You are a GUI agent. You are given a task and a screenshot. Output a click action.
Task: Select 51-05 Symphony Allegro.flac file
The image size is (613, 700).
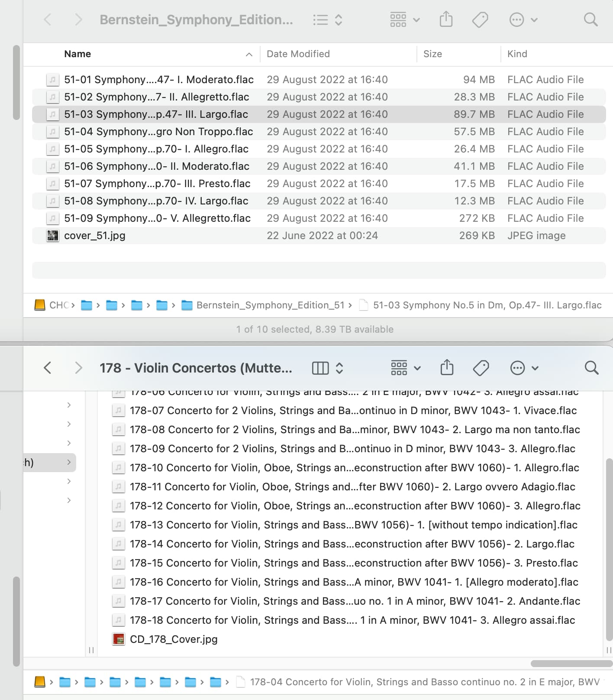pos(156,149)
